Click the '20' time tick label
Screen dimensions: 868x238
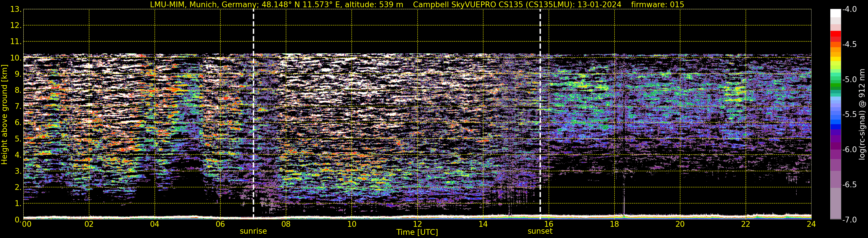680,224
